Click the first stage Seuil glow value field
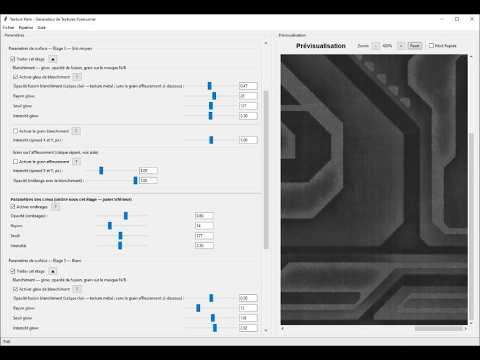480x360 pixels. click(248, 106)
